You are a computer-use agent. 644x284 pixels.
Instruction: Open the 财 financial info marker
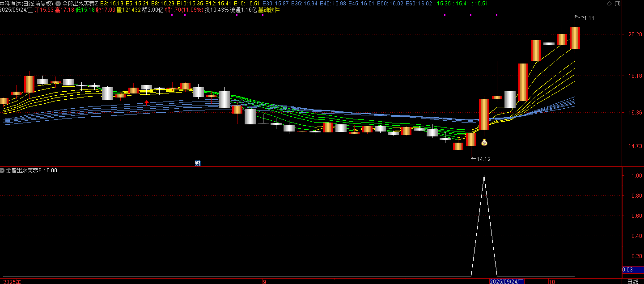198,163
